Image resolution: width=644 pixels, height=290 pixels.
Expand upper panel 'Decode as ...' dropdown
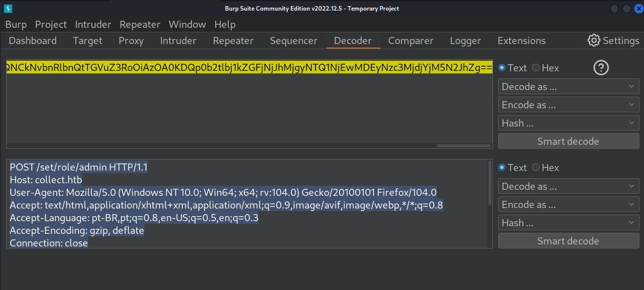coord(569,87)
